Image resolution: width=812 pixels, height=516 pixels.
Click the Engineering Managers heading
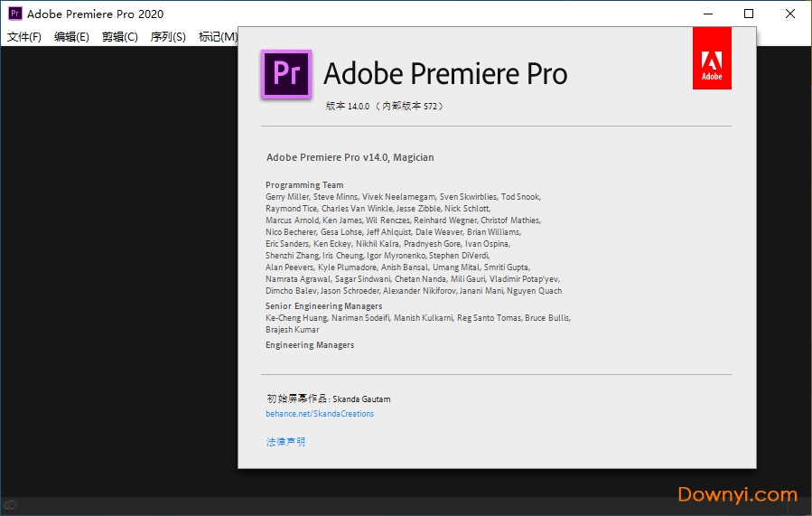point(310,345)
